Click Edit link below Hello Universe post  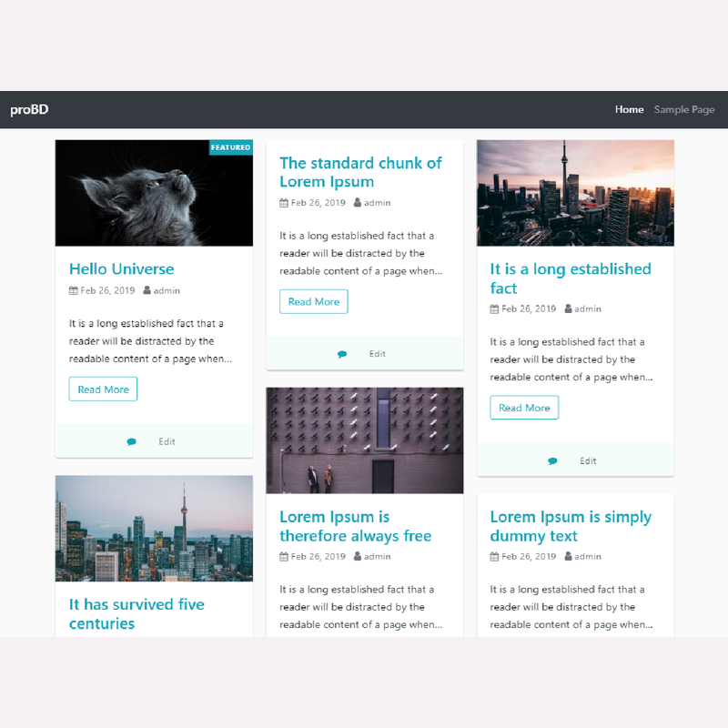click(x=167, y=442)
